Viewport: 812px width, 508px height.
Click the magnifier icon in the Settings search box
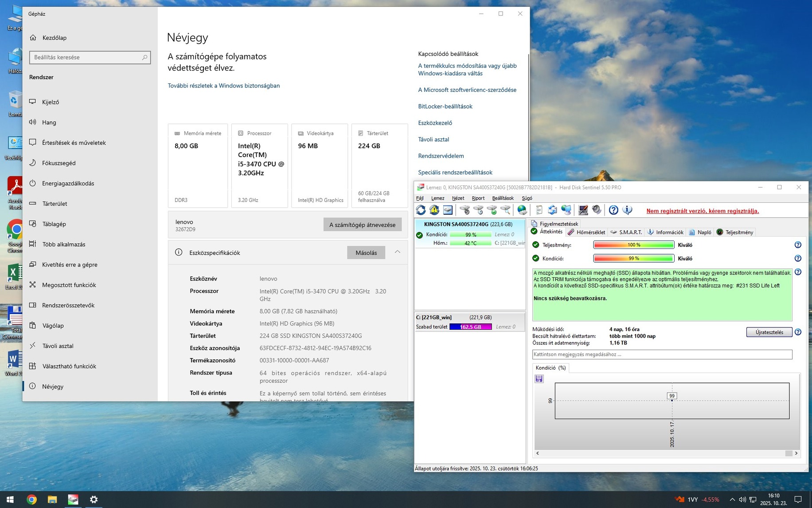pos(144,57)
